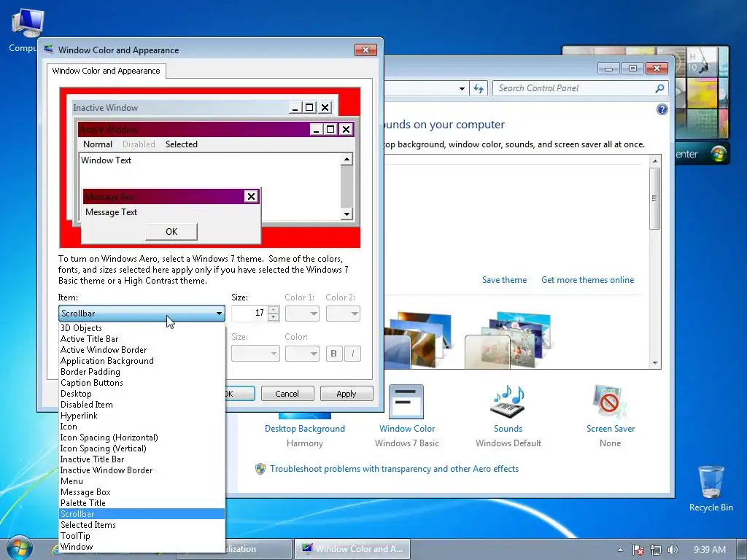Image resolution: width=747 pixels, height=560 pixels.
Task: Select highlighted Scrollbar list entry
Action: pyautogui.click(x=142, y=514)
